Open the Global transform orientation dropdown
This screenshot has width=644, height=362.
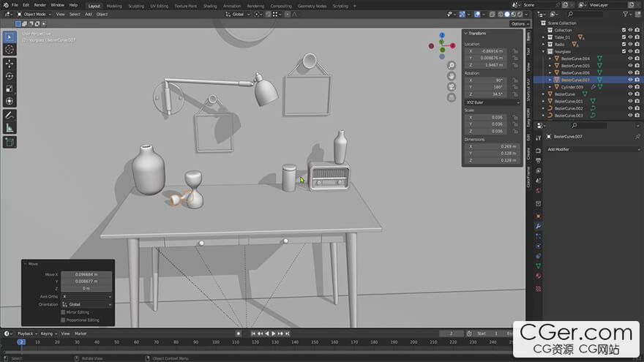pos(238,15)
